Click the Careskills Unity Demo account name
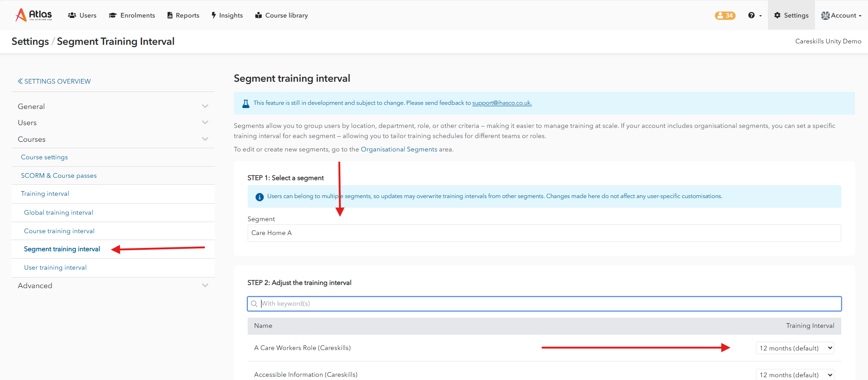 coord(828,41)
